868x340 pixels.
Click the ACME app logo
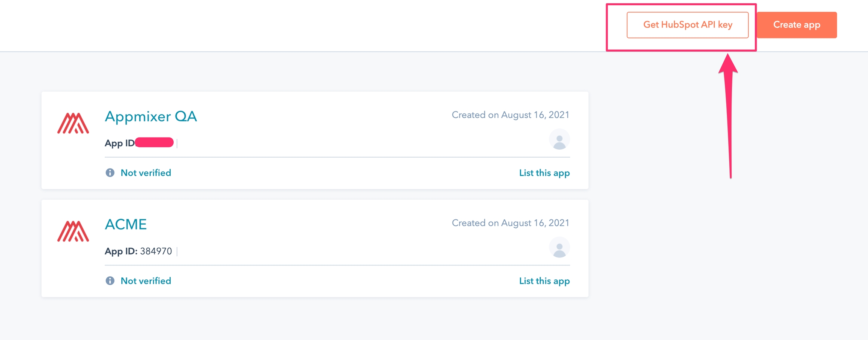(x=73, y=231)
